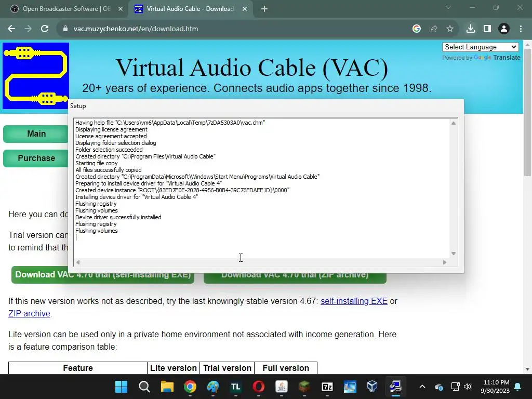This screenshot has width=532, height=399.
Task: Open Chrome three-dot menu
Action: click(x=521, y=29)
